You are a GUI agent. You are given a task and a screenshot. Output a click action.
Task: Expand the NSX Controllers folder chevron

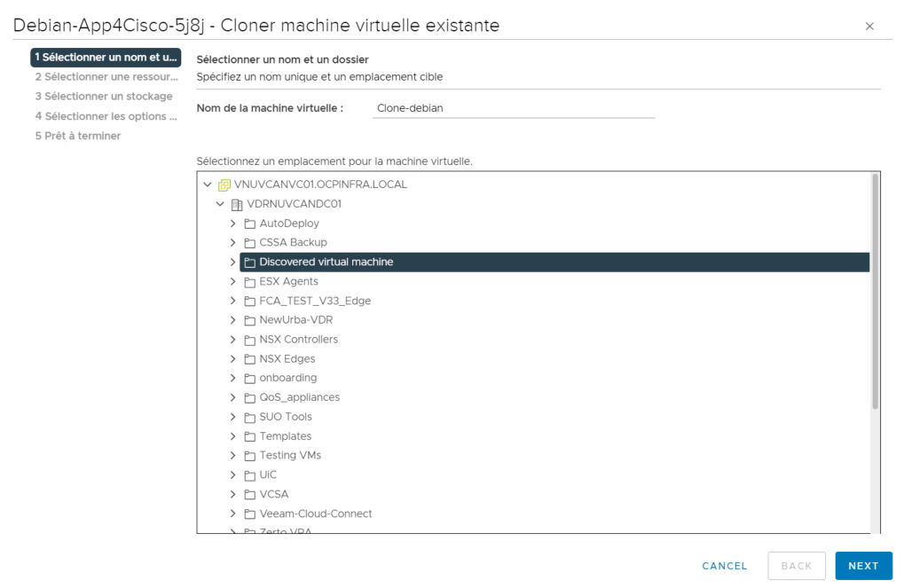tap(233, 340)
